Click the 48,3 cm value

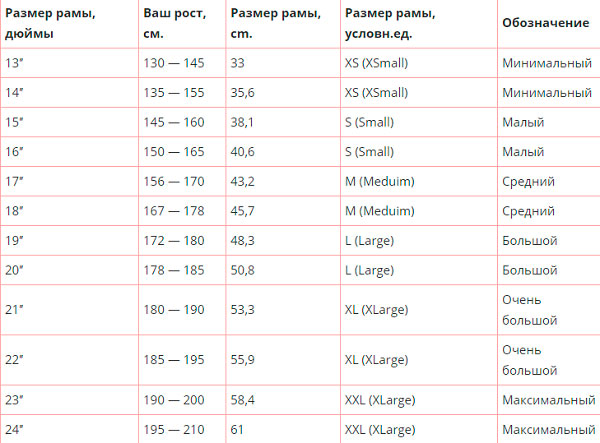pos(243,241)
